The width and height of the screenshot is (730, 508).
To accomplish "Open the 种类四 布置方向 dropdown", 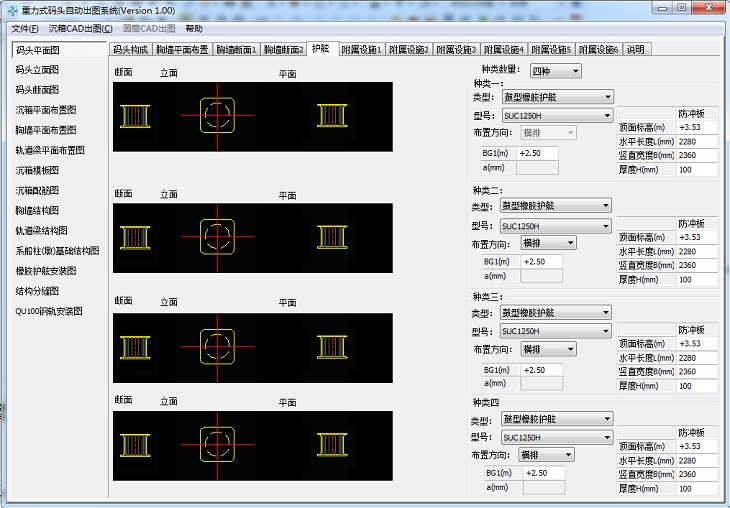I will coord(547,454).
